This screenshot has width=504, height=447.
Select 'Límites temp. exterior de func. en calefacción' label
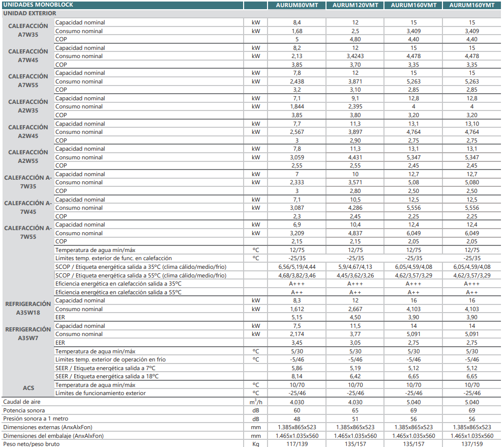pos(113,258)
